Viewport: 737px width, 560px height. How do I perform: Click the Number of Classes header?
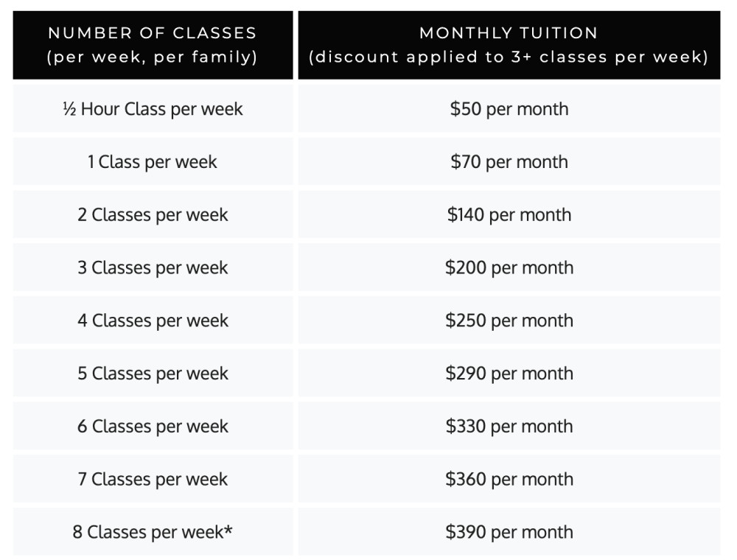pos(153,45)
